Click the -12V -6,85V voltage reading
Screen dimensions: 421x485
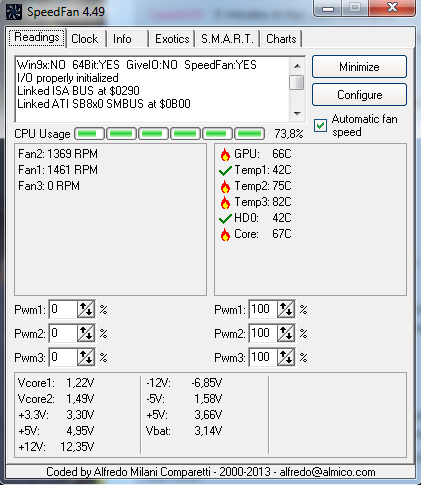coord(184,383)
